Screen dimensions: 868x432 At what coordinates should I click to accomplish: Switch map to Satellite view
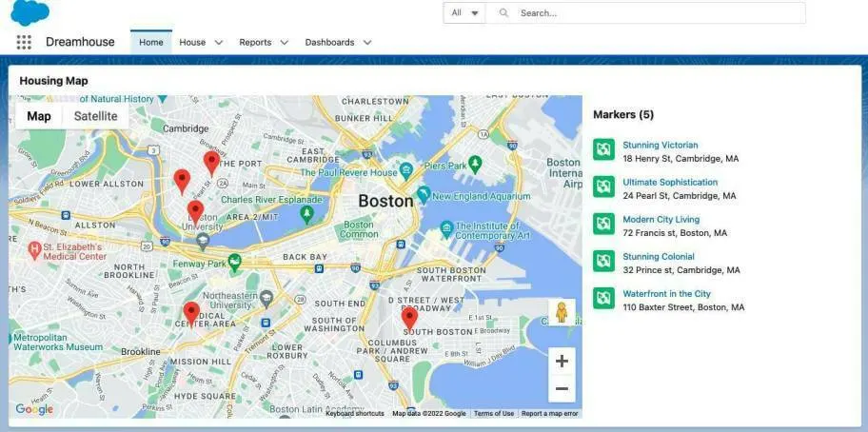(x=96, y=116)
